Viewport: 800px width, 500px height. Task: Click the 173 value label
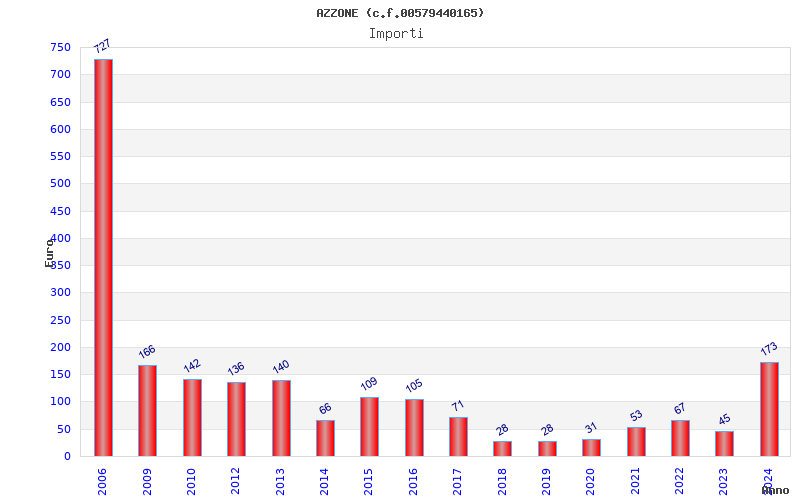(769, 348)
